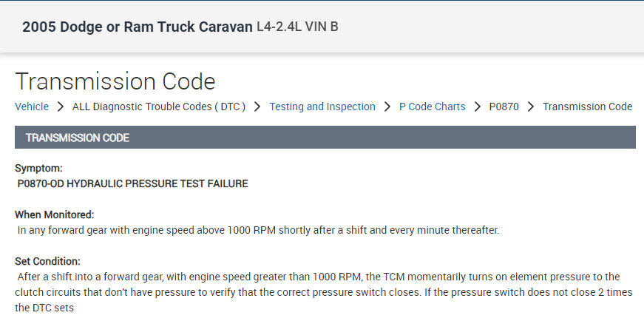644x321 pixels.
Task: Go to the P Code Charts breadcrumb link
Action: coord(432,107)
